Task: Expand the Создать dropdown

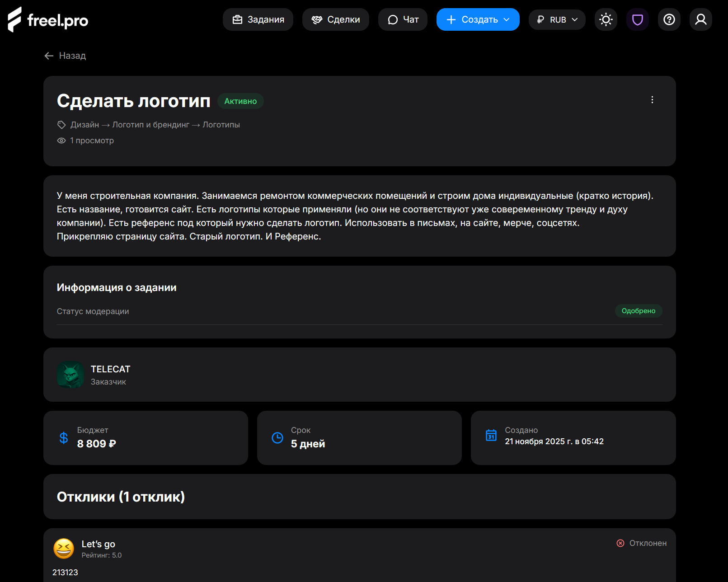Action: click(478, 19)
